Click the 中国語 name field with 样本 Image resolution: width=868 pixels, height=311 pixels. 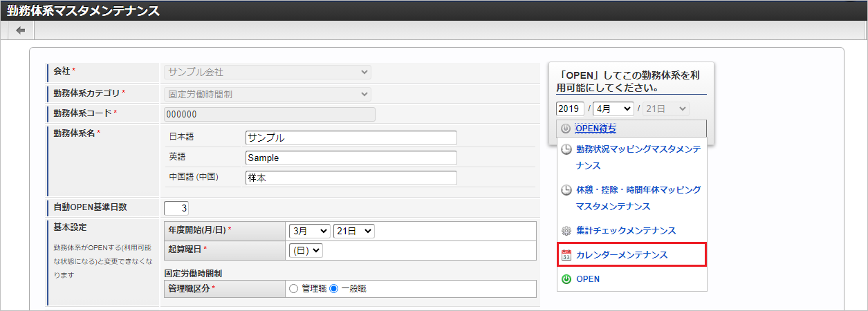(351, 178)
